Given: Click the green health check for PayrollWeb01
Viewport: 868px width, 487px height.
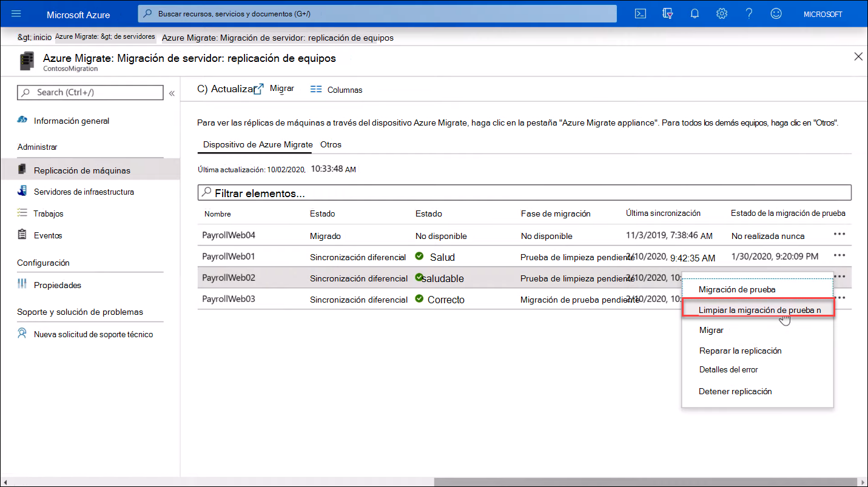Looking at the screenshot, I should (419, 256).
